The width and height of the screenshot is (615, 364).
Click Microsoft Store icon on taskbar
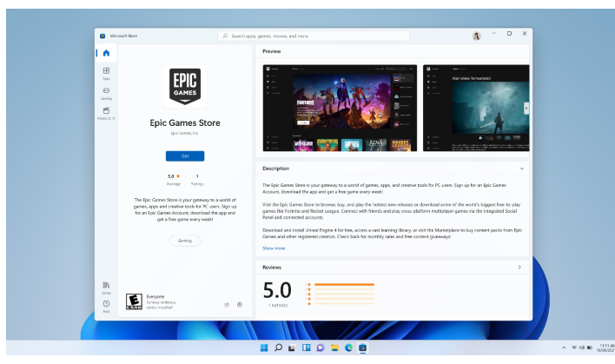363,347
